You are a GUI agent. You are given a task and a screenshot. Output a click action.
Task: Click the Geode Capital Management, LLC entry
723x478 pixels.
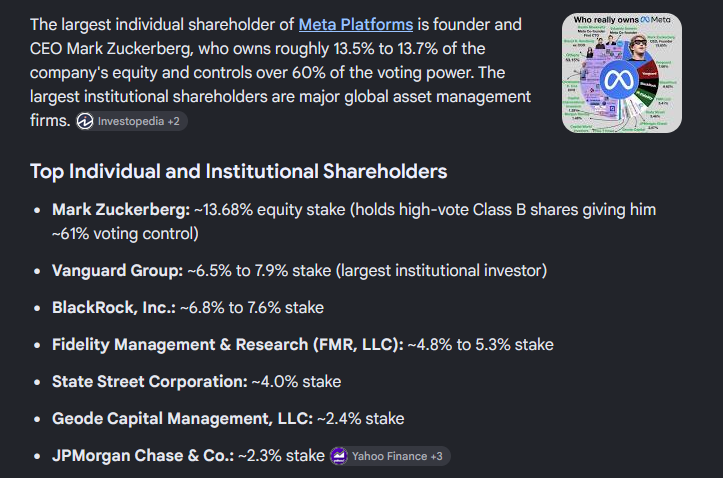click(x=228, y=419)
